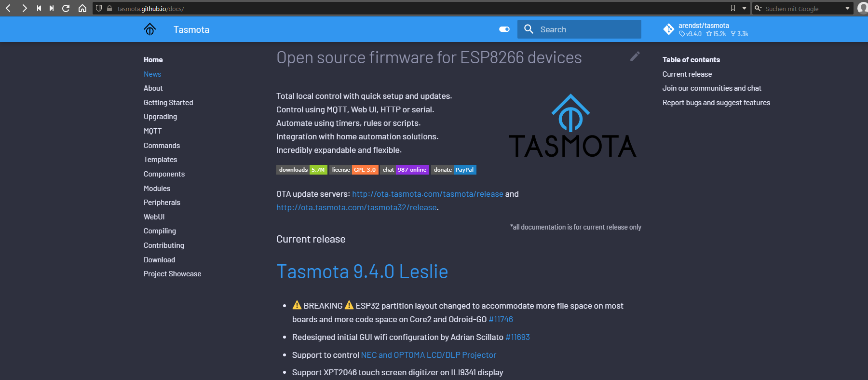Follow the ota.tasmota.com/tasmota32/release link
The width and height of the screenshot is (868, 380).
click(x=357, y=207)
